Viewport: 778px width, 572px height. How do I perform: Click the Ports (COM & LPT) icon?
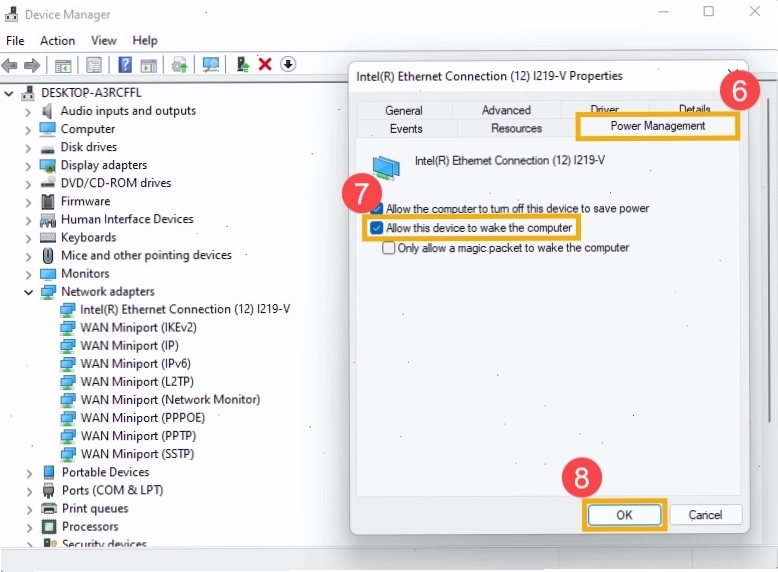pyautogui.click(x=48, y=491)
